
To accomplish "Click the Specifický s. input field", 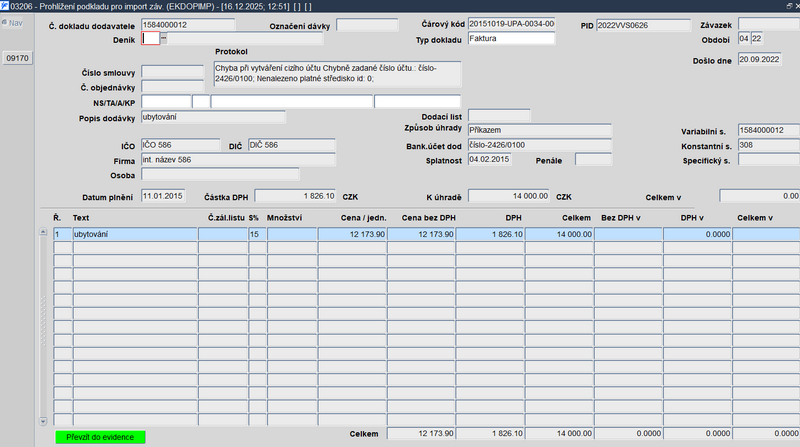I will click(x=769, y=159).
